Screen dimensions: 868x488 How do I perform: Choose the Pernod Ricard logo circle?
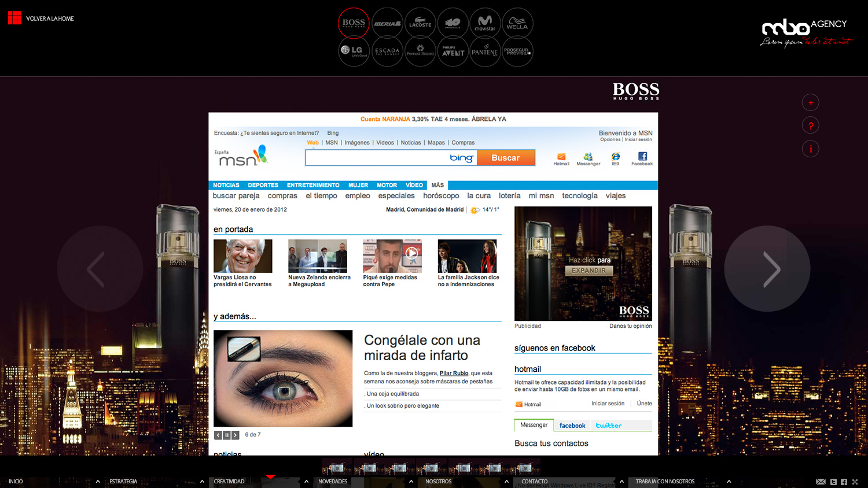tap(420, 51)
